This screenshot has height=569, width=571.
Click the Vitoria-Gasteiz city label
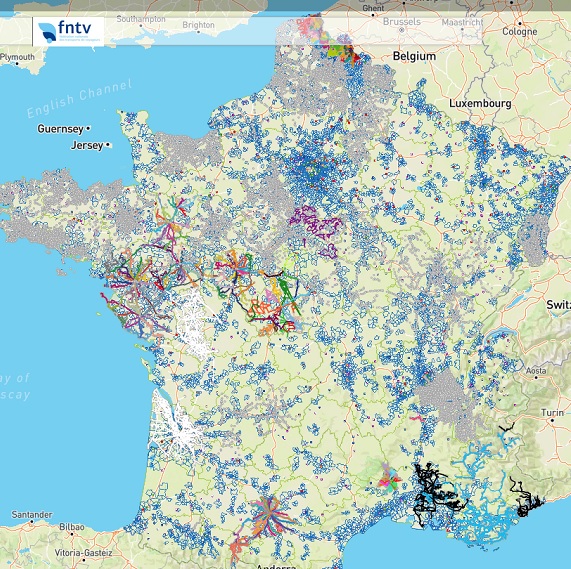[x=83, y=553]
